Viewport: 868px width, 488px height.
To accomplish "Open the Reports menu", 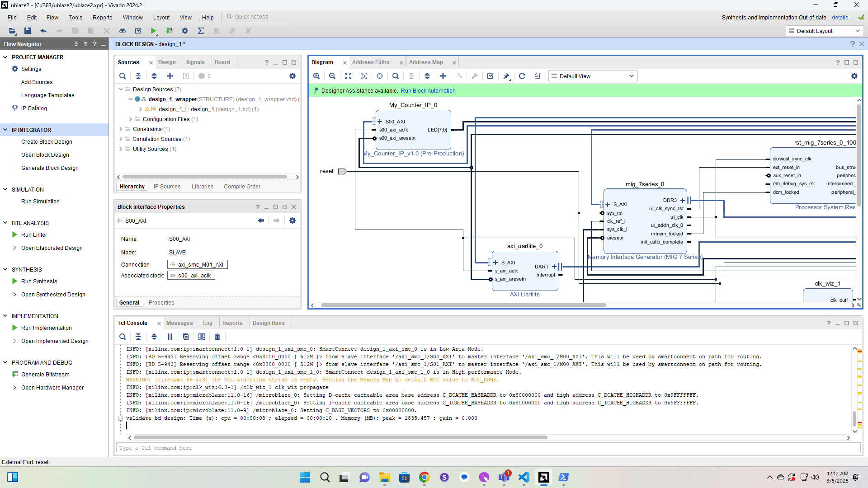I will click(x=102, y=18).
